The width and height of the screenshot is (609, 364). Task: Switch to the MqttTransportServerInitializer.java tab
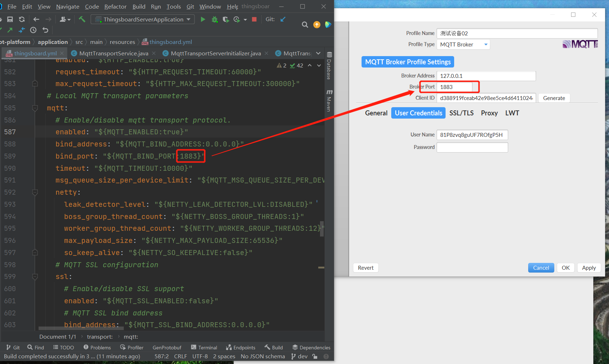click(216, 53)
